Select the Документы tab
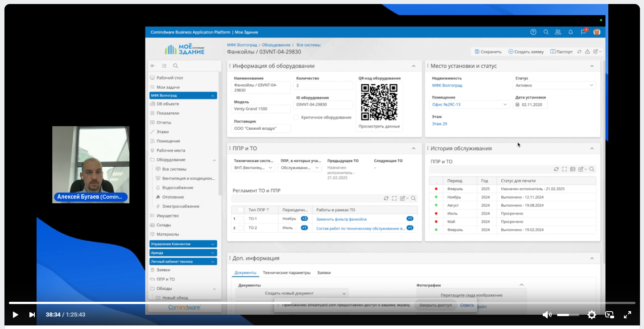Screen dimensions: 644x329 pos(245,272)
